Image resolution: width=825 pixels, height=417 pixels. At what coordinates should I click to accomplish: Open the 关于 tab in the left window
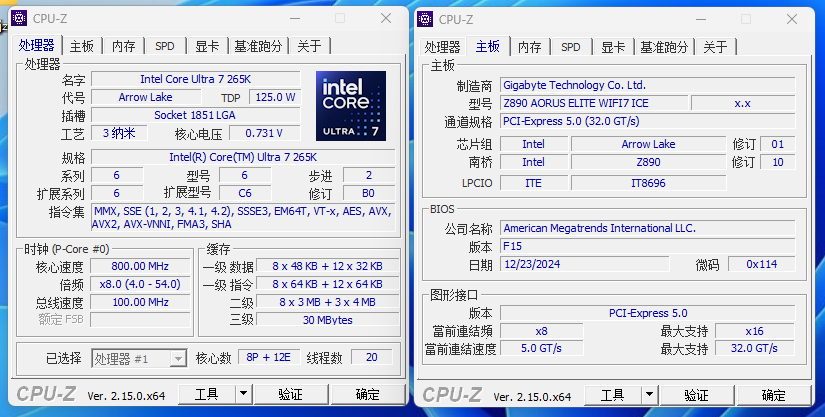point(309,46)
